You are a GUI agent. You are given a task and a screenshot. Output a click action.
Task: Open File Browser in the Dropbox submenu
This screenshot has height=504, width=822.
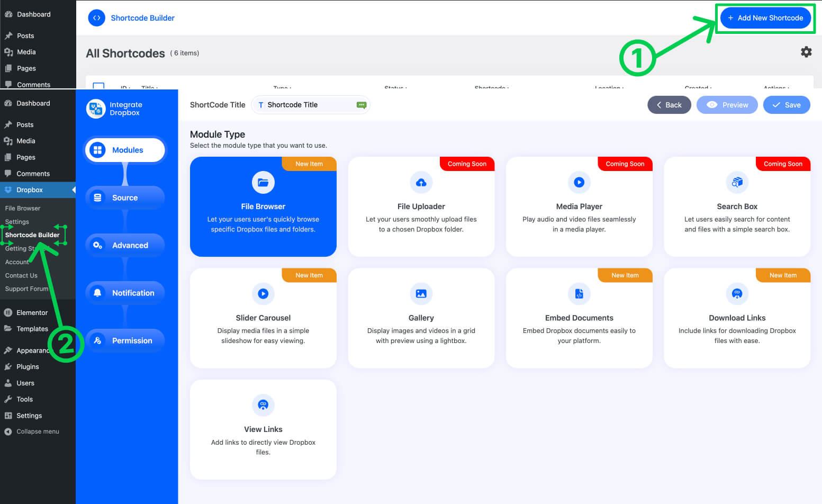coord(23,209)
